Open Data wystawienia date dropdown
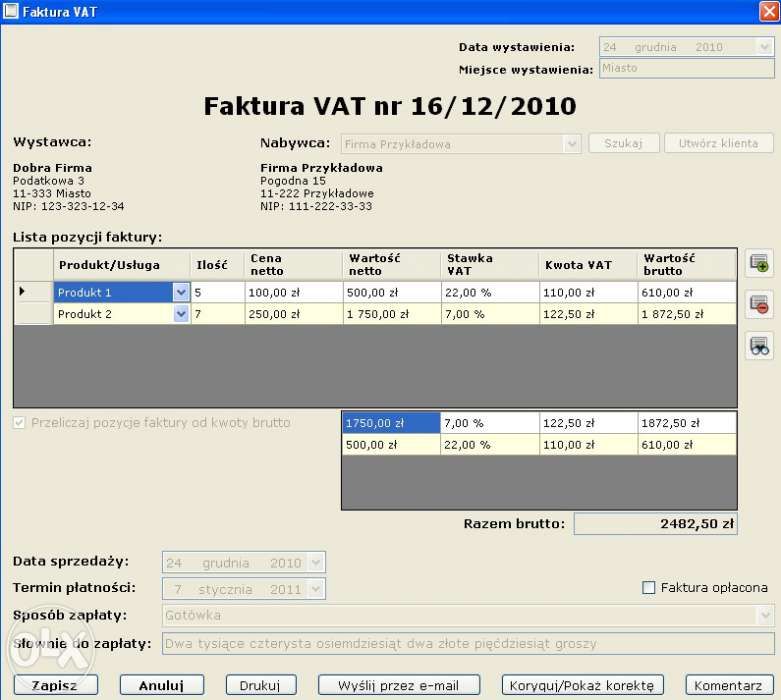This screenshot has height=700, width=781. tap(765, 47)
